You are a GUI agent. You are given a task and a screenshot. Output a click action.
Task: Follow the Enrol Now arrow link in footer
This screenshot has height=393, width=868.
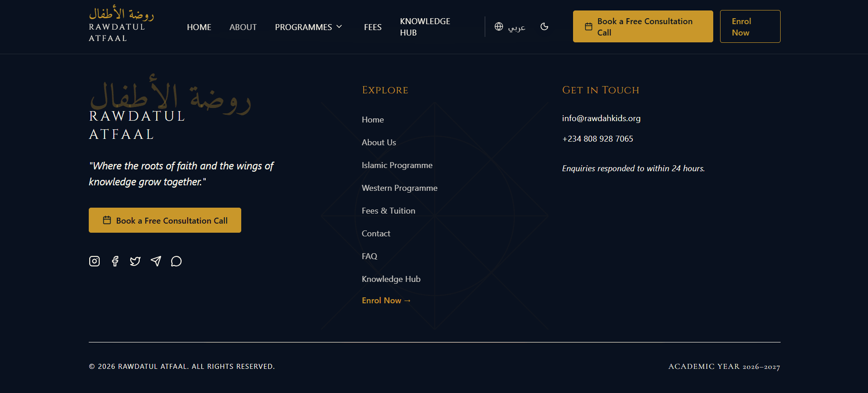[386, 301]
